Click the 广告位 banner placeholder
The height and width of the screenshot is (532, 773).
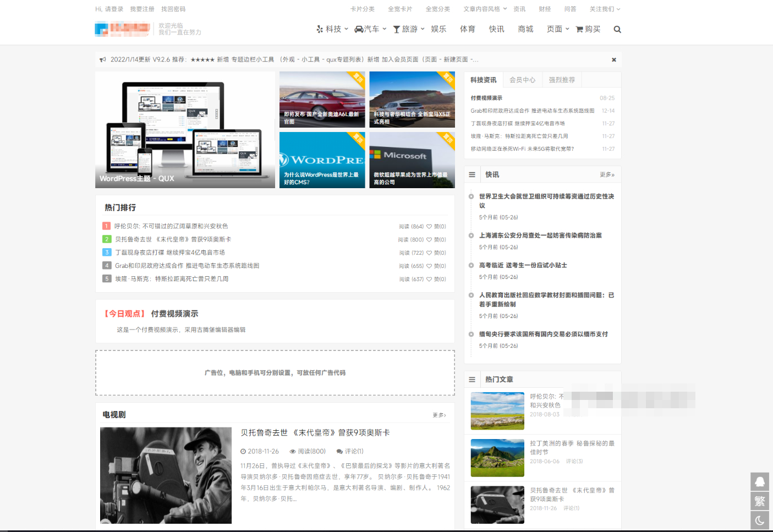pyautogui.click(x=275, y=373)
